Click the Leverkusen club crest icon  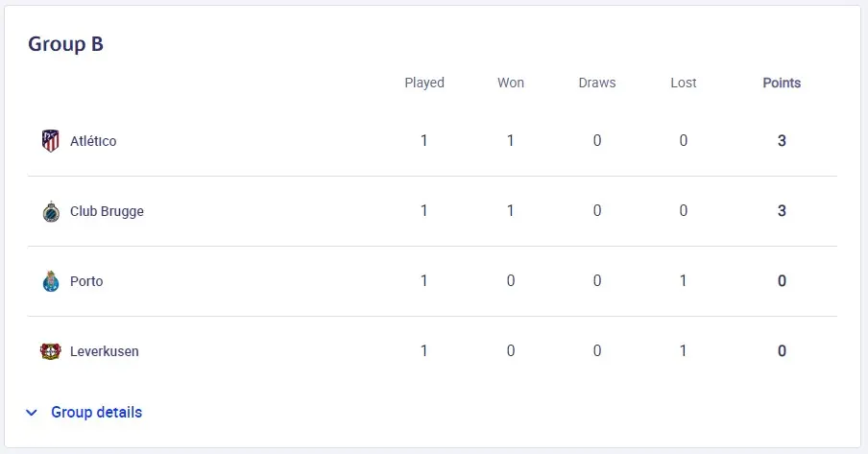point(50,351)
